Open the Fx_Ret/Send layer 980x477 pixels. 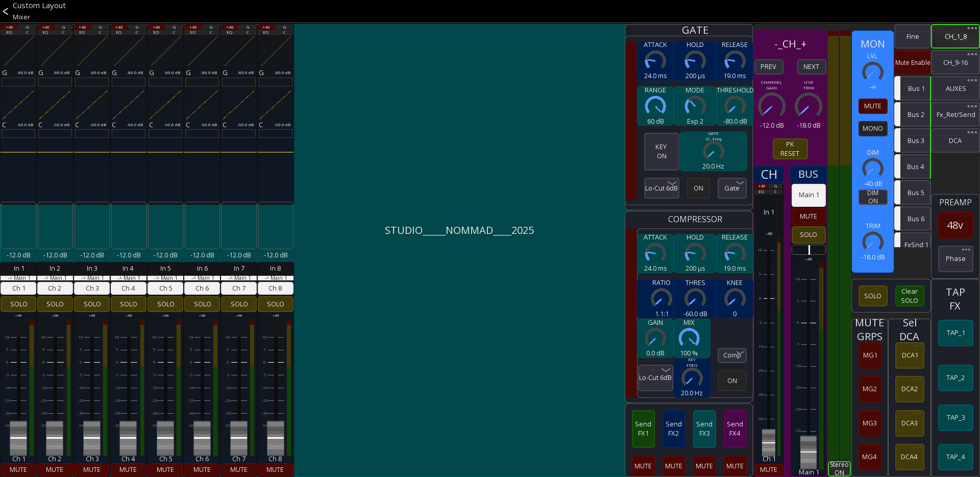[x=955, y=115]
